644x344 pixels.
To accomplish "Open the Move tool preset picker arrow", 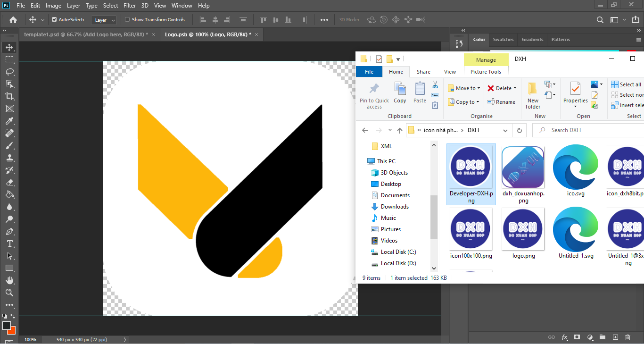I will (x=43, y=20).
